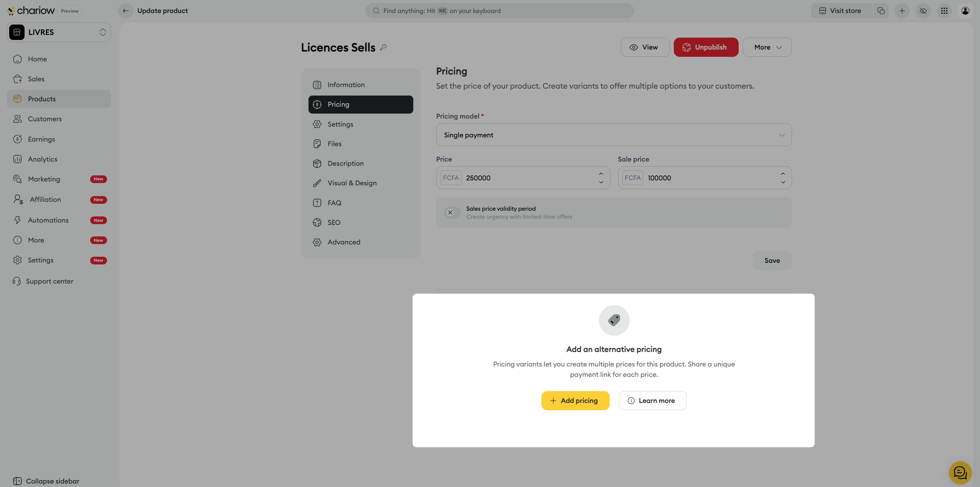This screenshot has height=487, width=980.
Task: Open the Pricing model Single payment dropdown
Action: tap(614, 135)
